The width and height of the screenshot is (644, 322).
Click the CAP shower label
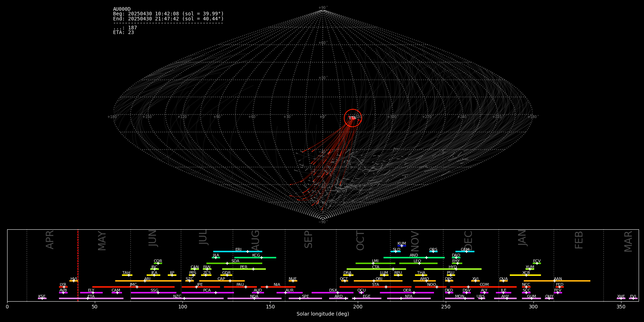click(x=221, y=279)
